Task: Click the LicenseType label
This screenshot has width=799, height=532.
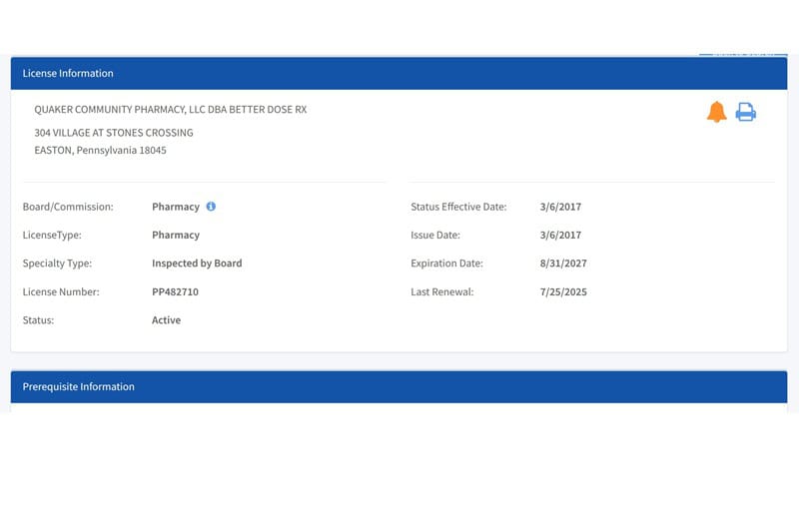Action: pos(52,236)
